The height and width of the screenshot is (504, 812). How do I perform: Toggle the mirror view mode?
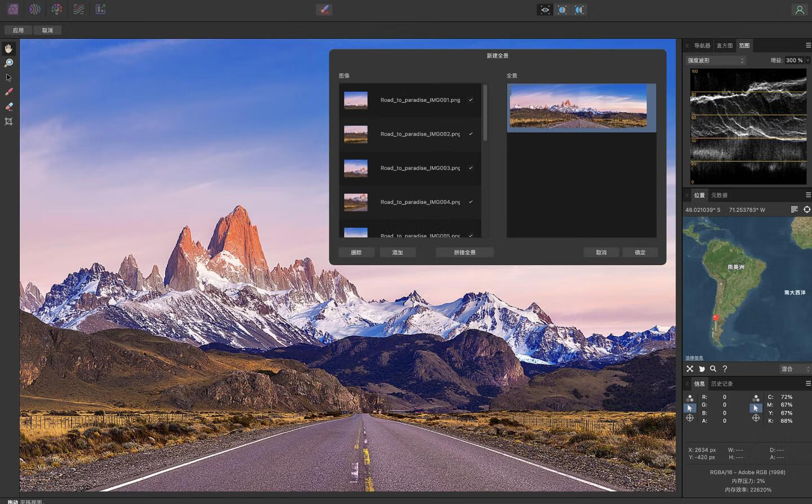pyautogui.click(x=579, y=10)
